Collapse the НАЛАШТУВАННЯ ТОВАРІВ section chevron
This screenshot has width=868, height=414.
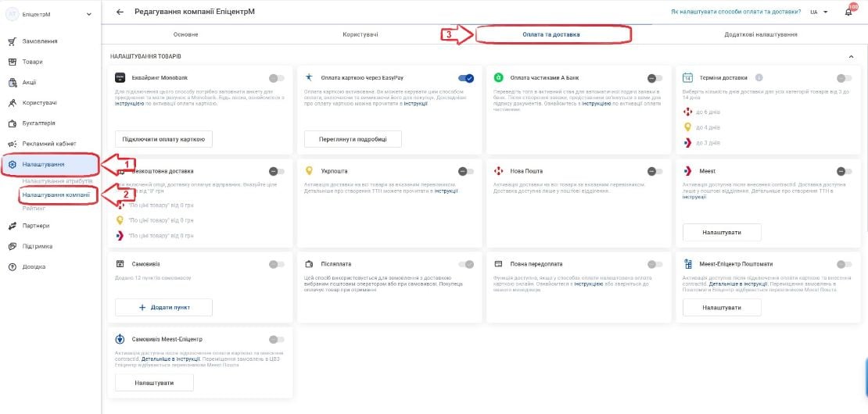851,56
